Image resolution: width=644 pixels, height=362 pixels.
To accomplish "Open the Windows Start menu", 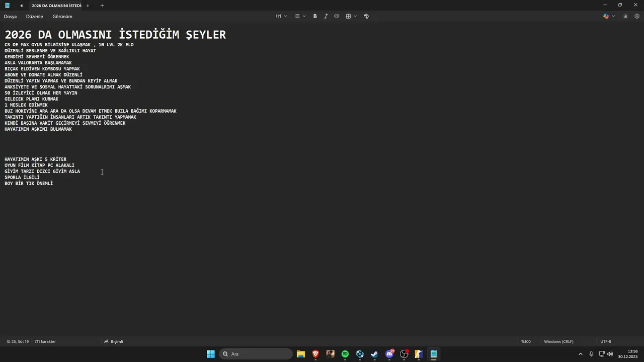I will [x=211, y=354].
